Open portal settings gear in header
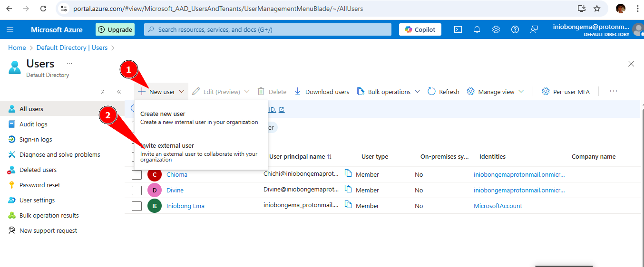 click(x=496, y=29)
